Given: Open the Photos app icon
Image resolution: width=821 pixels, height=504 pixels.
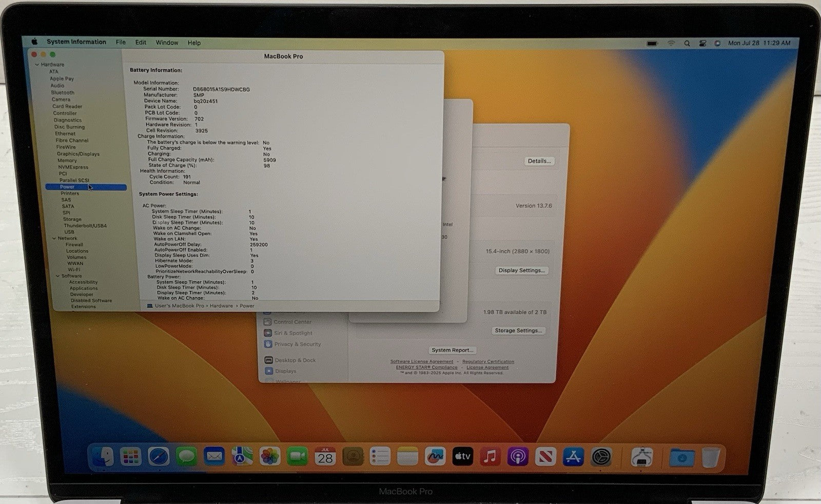Looking at the screenshot, I should click(x=269, y=456).
